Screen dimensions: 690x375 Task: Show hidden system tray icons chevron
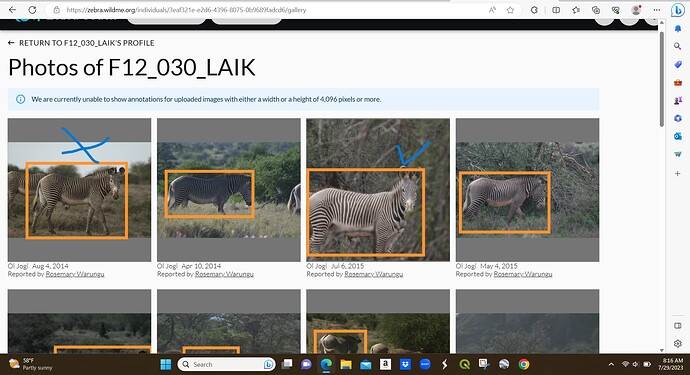611,364
